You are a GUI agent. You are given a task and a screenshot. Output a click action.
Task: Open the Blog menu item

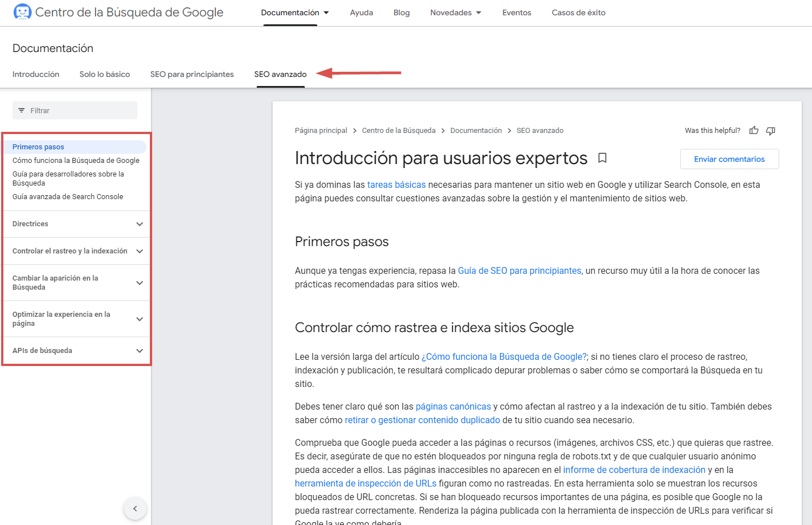pyautogui.click(x=401, y=12)
